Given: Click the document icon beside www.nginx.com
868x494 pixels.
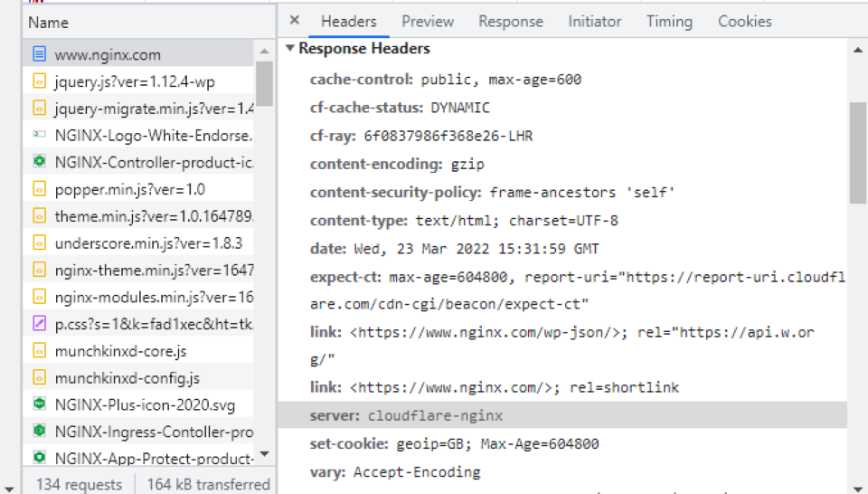Looking at the screenshot, I should click(x=39, y=55).
